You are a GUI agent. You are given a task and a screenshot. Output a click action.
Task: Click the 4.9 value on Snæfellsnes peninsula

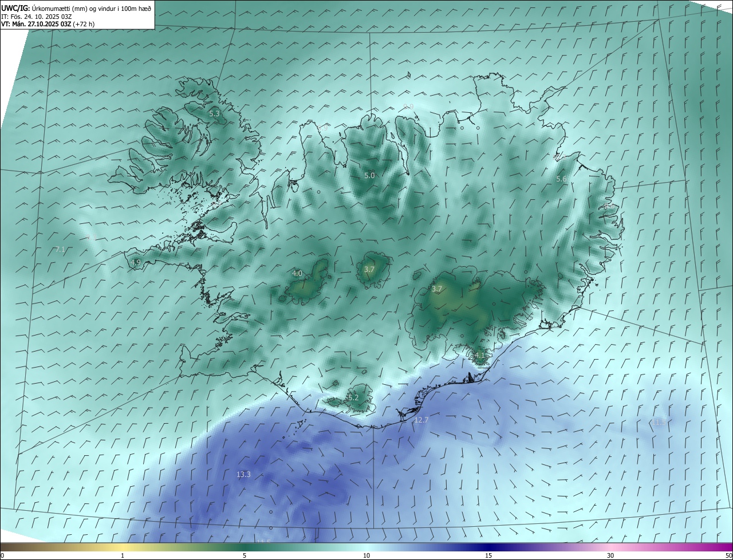click(136, 263)
